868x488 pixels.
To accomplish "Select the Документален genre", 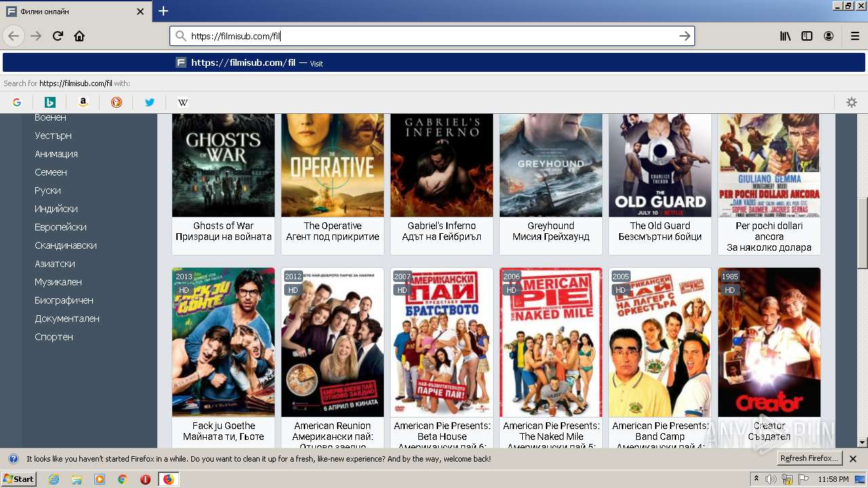I will pyautogui.click(x=67, y=319).
